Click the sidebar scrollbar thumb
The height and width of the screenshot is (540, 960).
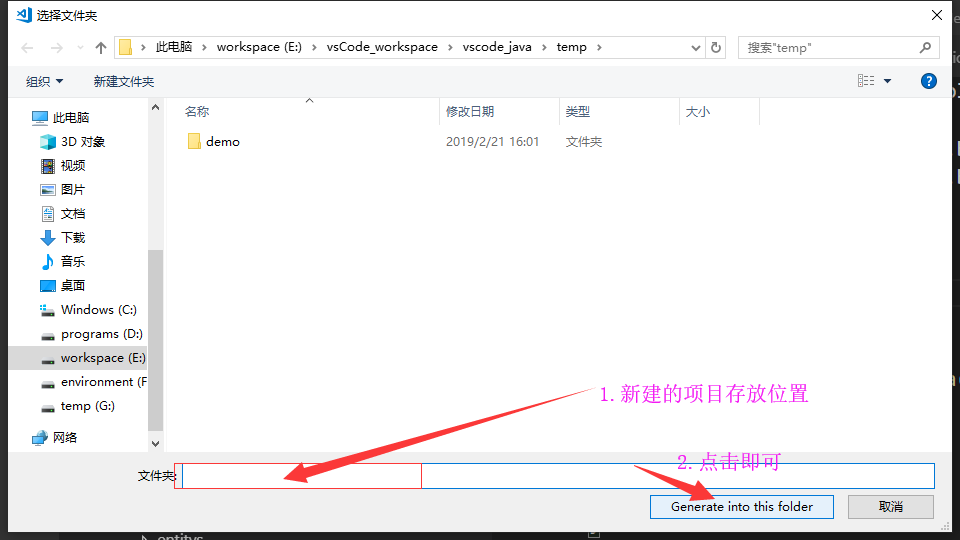coord(156,340)
